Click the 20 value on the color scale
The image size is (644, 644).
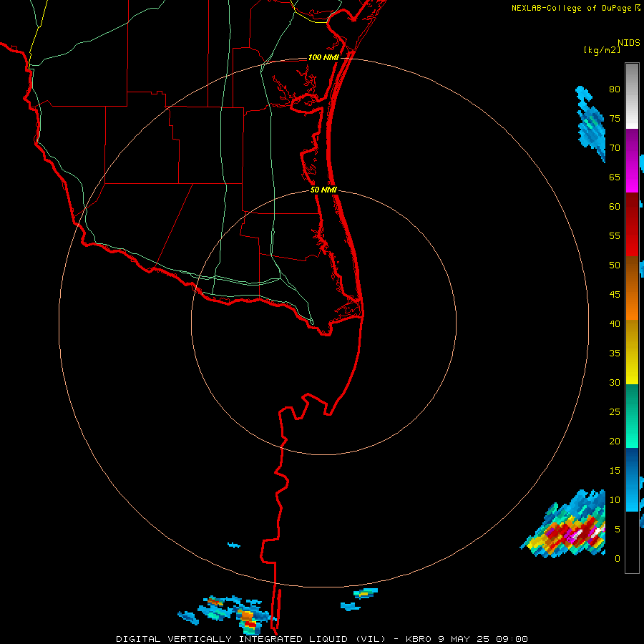tap(615, 441)
